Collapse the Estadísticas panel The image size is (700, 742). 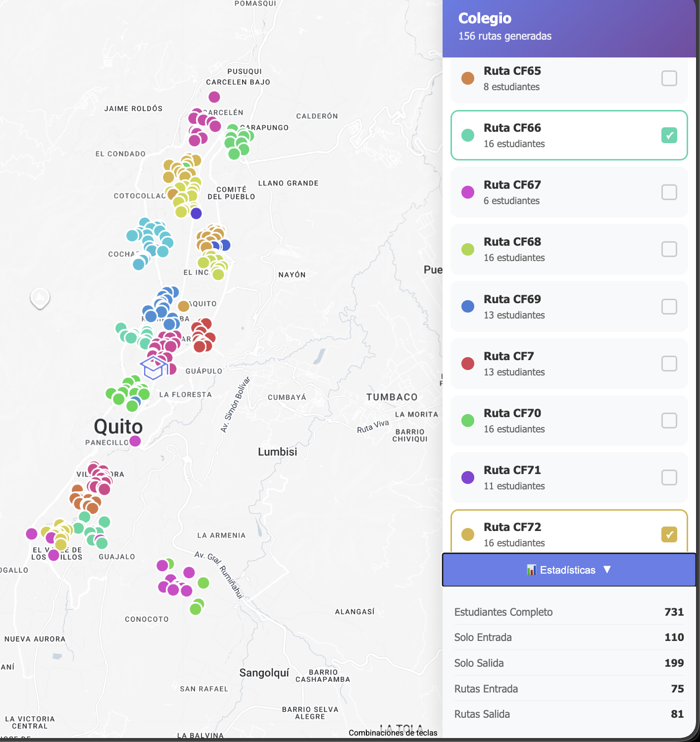click(x=568, y=570)
